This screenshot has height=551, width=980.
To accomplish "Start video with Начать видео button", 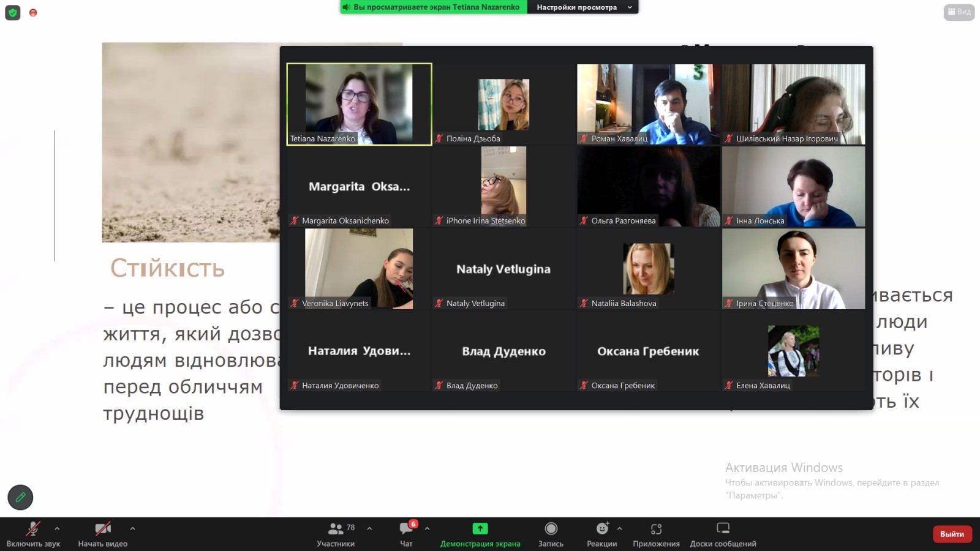I will tap(102, 534).
